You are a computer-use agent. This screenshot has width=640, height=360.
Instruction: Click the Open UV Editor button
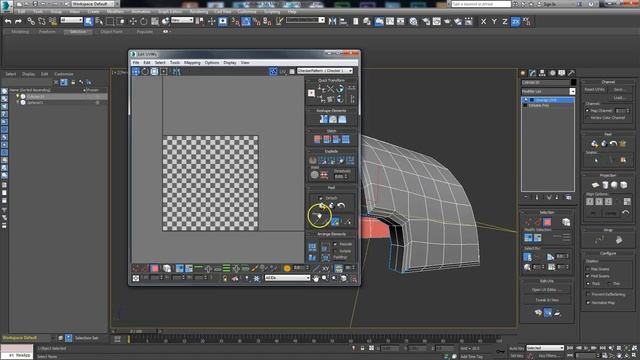point(547,290)
